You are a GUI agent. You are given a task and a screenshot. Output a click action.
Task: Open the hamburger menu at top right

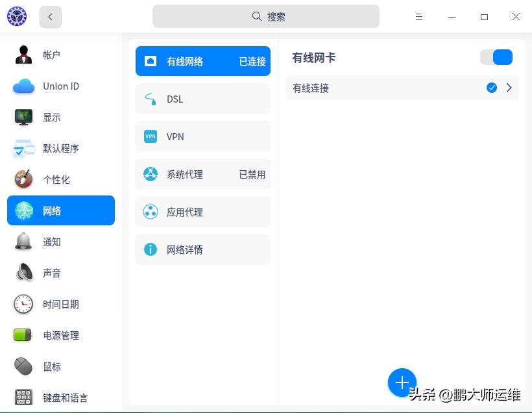pyautogui.click(x=419, y=16)
